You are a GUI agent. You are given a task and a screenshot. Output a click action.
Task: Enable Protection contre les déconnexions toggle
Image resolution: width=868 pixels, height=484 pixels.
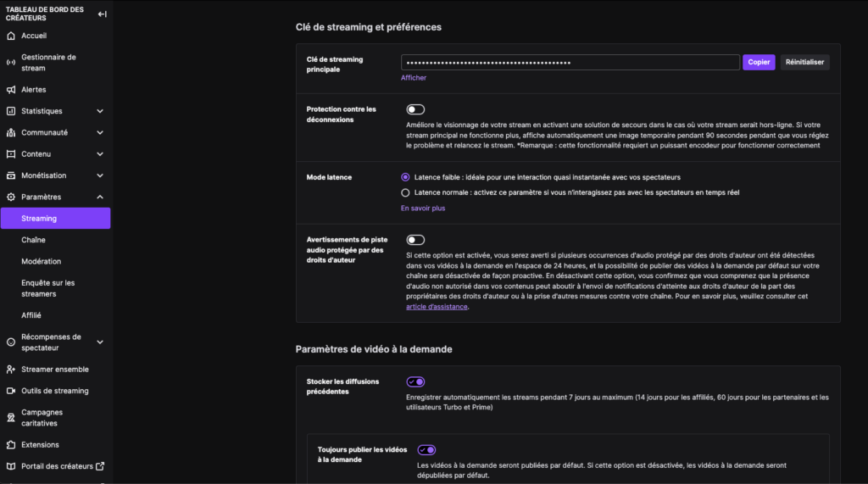415,109
